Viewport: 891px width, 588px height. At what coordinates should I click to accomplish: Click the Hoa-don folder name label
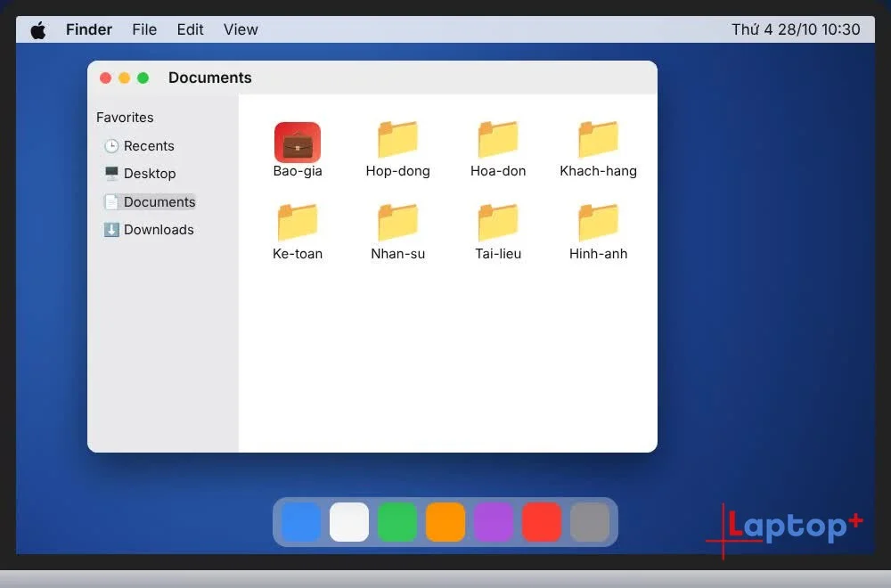498,171
